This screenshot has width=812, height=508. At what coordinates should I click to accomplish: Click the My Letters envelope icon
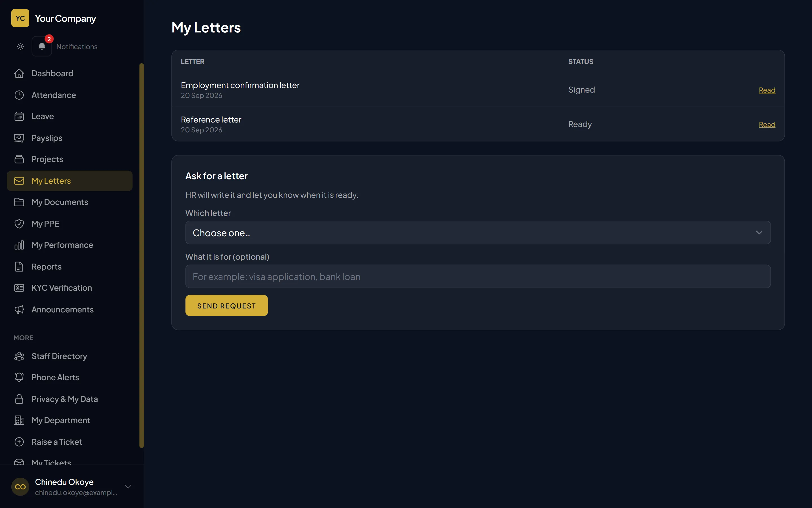[x=19, y=181]
